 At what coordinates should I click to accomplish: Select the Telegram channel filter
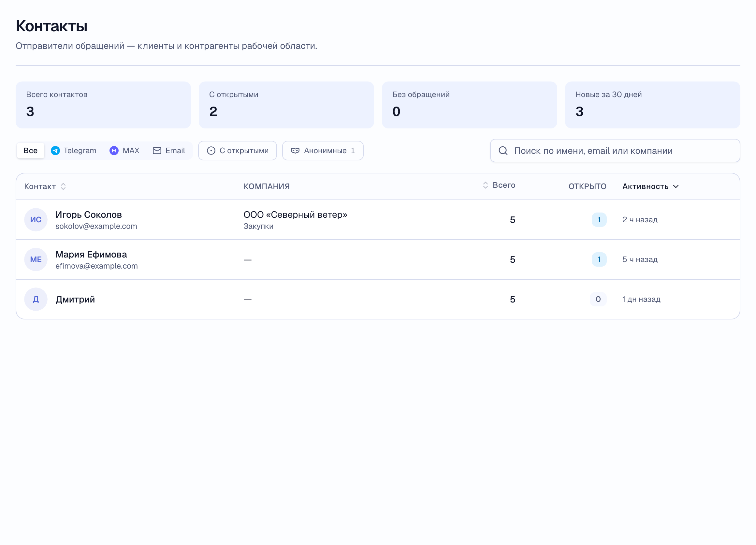coord(73,151)
